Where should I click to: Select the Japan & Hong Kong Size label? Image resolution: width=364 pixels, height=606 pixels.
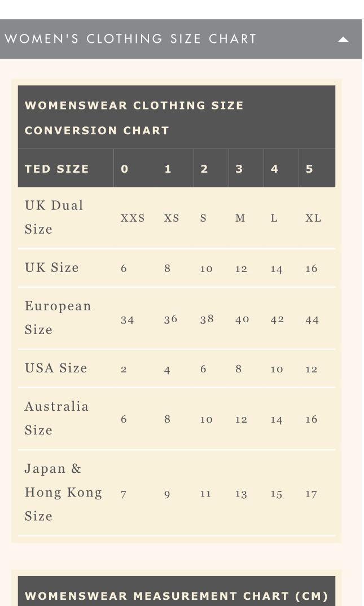coord(63,492)
